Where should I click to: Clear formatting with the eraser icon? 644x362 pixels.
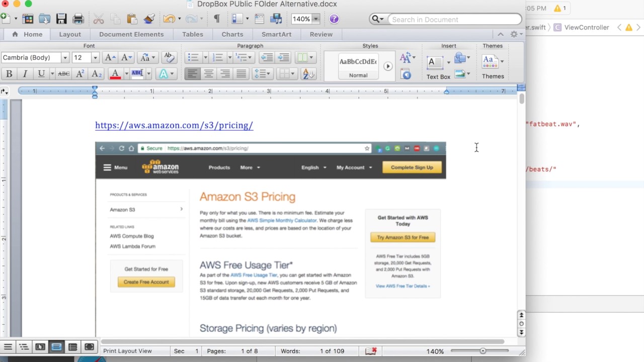169,57
